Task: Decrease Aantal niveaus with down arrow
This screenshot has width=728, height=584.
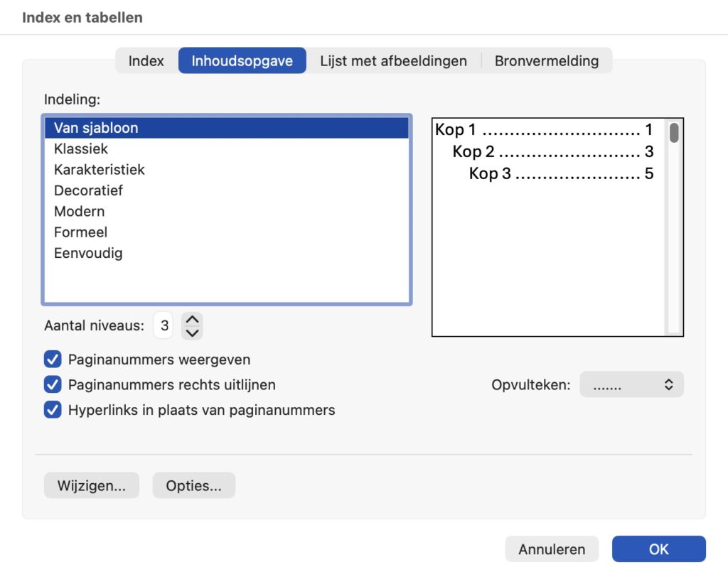Action: pos(193,332)
